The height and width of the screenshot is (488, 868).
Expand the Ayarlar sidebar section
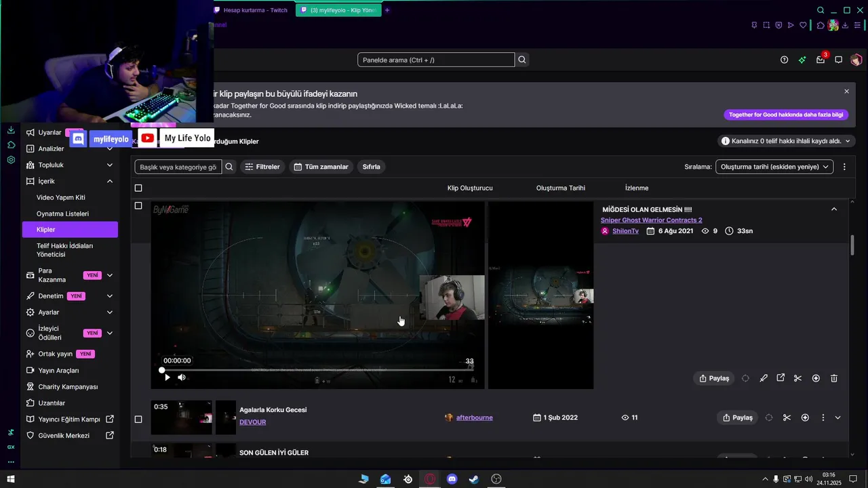[x=110, y=312]
